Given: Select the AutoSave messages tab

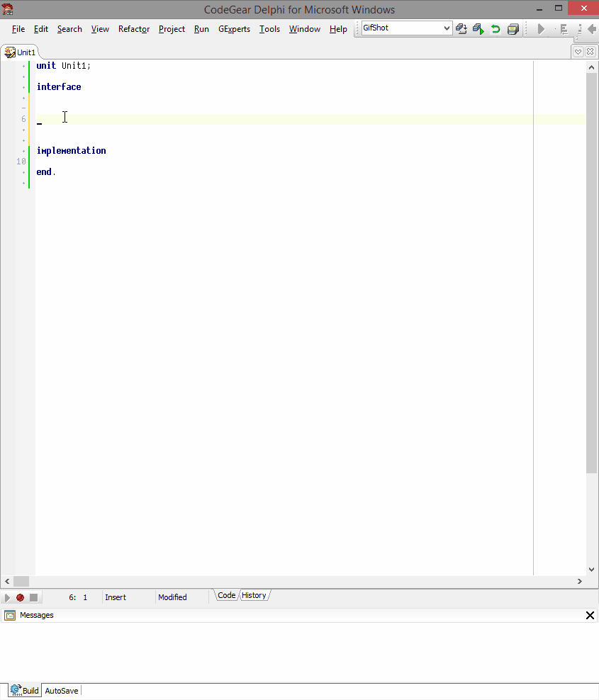Looking at the screenshot, I should [62, 690].
